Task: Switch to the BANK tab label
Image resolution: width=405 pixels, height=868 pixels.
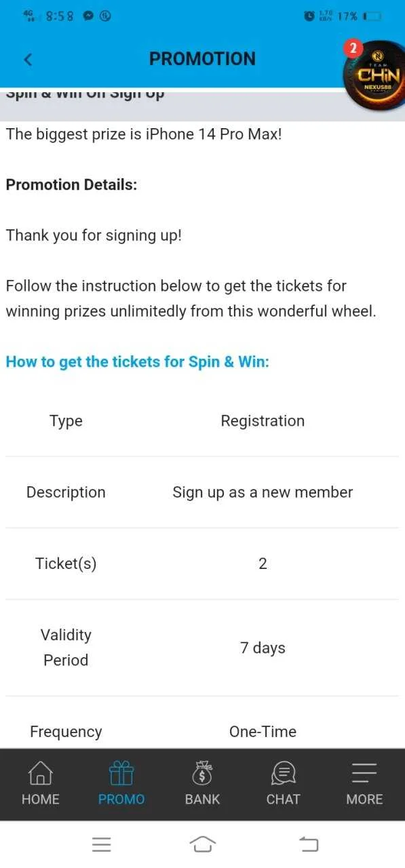Action: pos(202,800)
